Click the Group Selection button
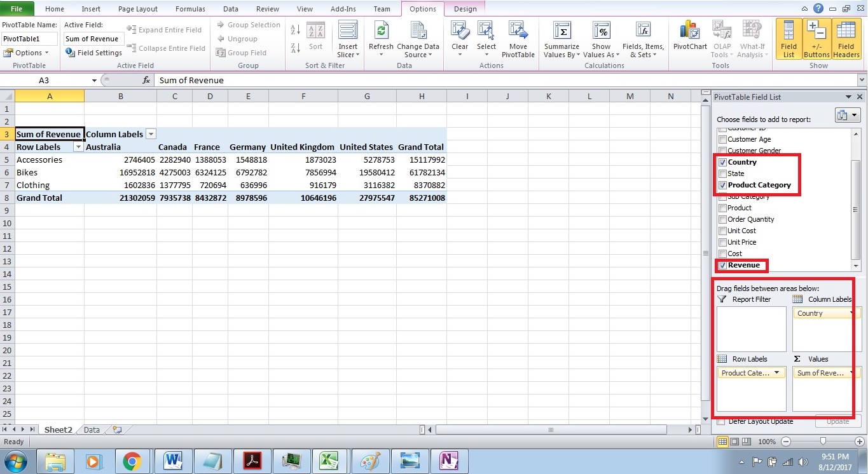The height and width of the screenshot is (474, 868). [x=249, y=24]
